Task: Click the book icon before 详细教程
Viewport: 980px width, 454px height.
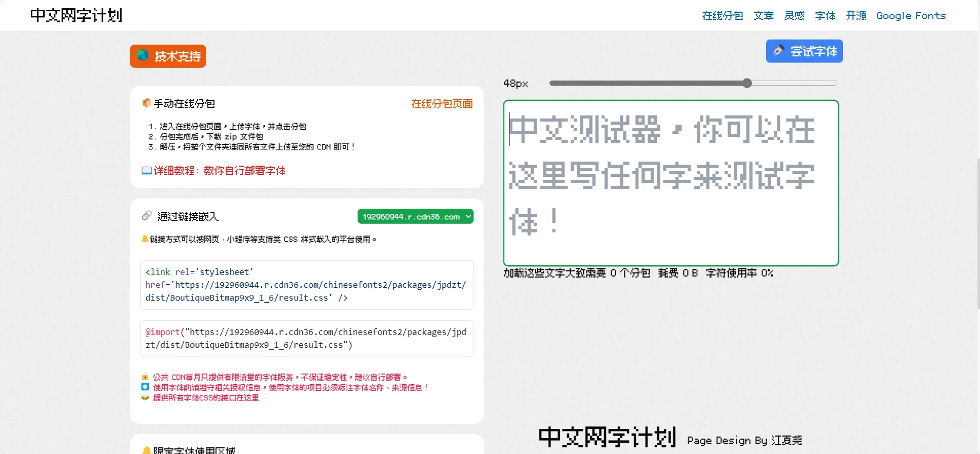Action: coord(147,170)
